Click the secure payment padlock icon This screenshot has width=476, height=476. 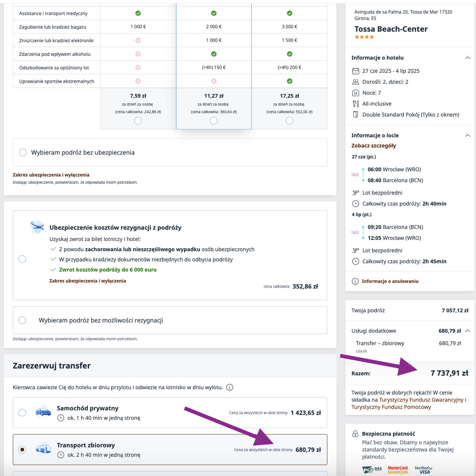coord(355,434)
